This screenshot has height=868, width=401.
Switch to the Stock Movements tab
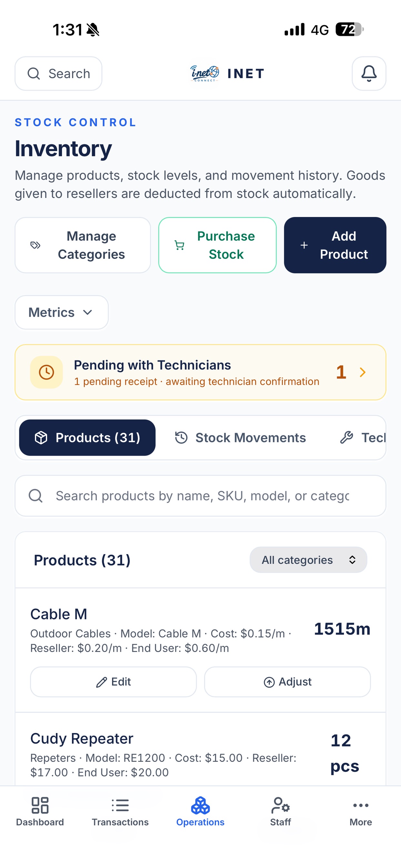point(240,438)
